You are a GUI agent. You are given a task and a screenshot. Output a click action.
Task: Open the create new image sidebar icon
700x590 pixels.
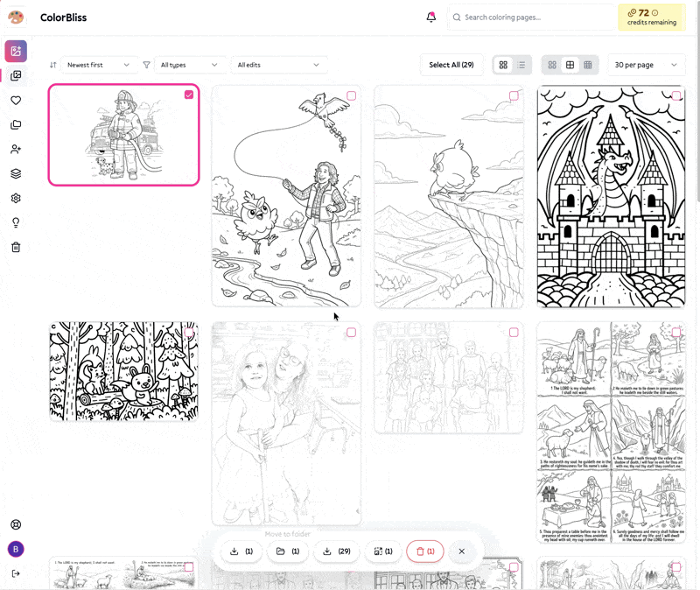point(16,51)
